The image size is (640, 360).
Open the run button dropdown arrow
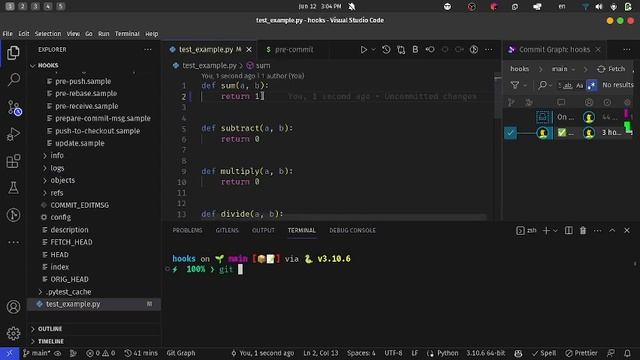tap(373, 49)
